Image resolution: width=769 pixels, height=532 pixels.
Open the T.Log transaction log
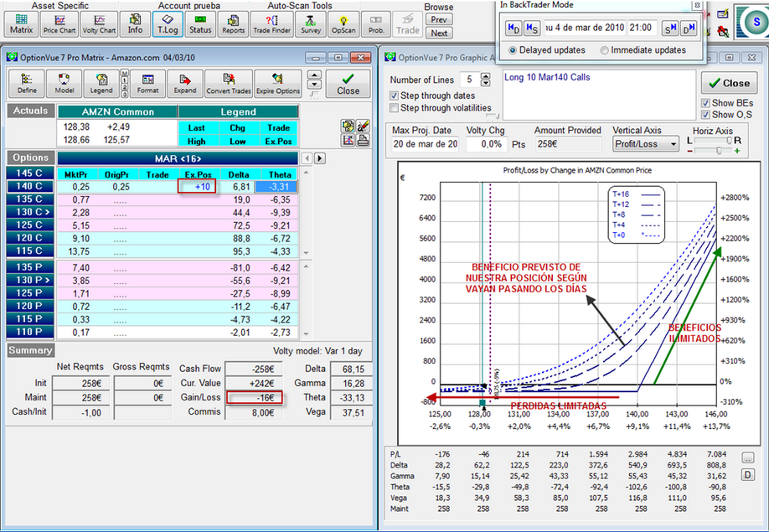point(168,23)
